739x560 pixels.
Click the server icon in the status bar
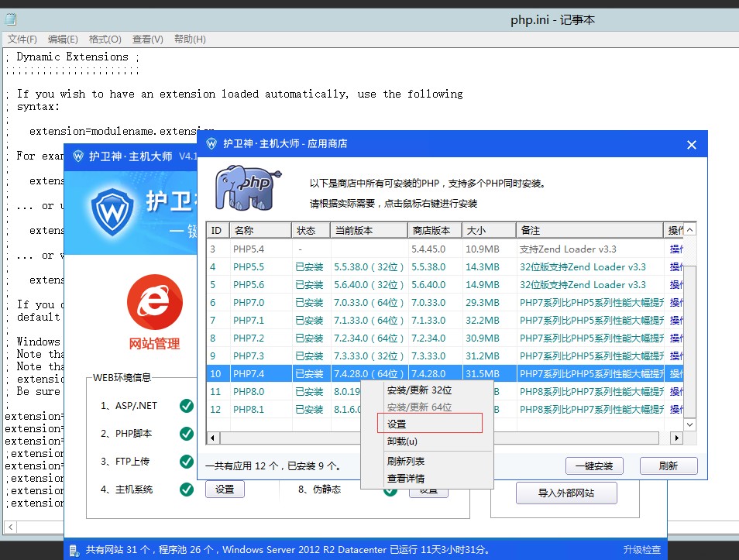74,550
